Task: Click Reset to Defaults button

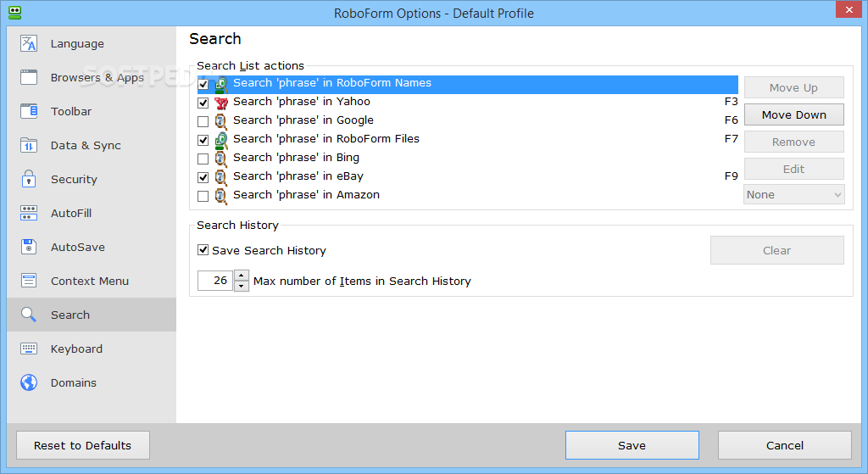Action: click(83, 445)
